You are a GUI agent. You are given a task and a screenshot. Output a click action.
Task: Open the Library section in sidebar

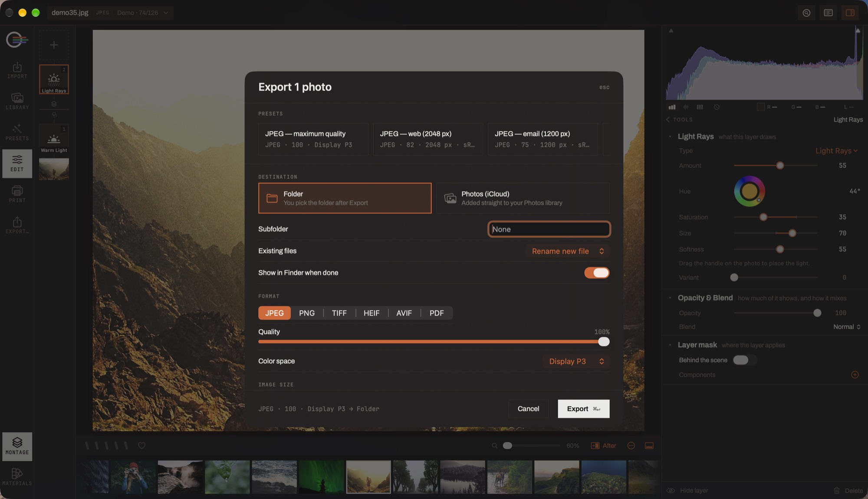[x=17, y=101]
